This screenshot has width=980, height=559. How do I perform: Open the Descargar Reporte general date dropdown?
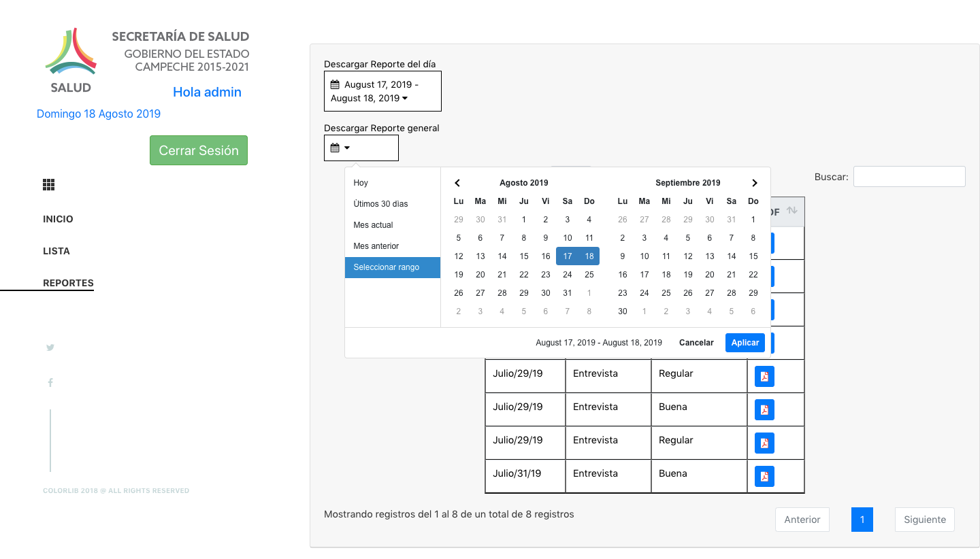click(x=361, y=148)
